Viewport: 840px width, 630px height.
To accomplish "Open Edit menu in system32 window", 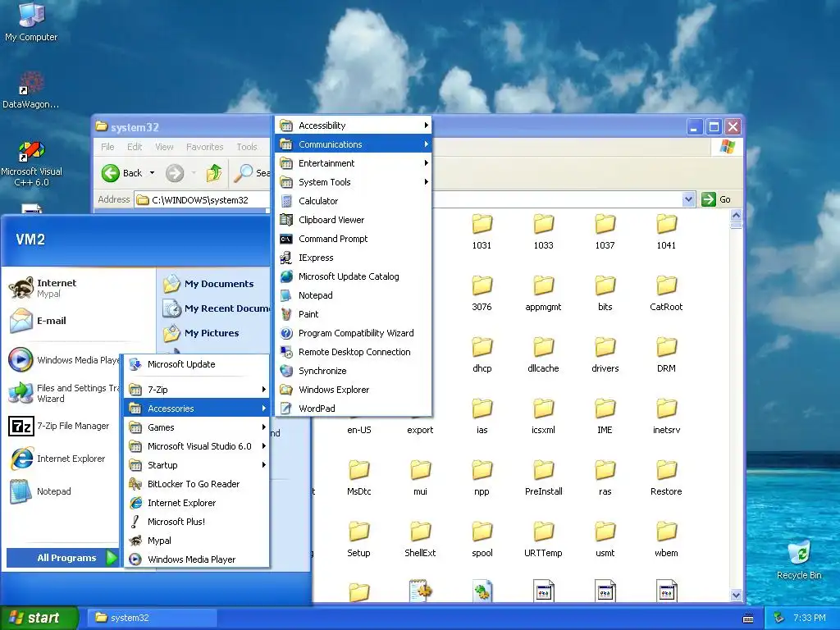I will [135, 147].
